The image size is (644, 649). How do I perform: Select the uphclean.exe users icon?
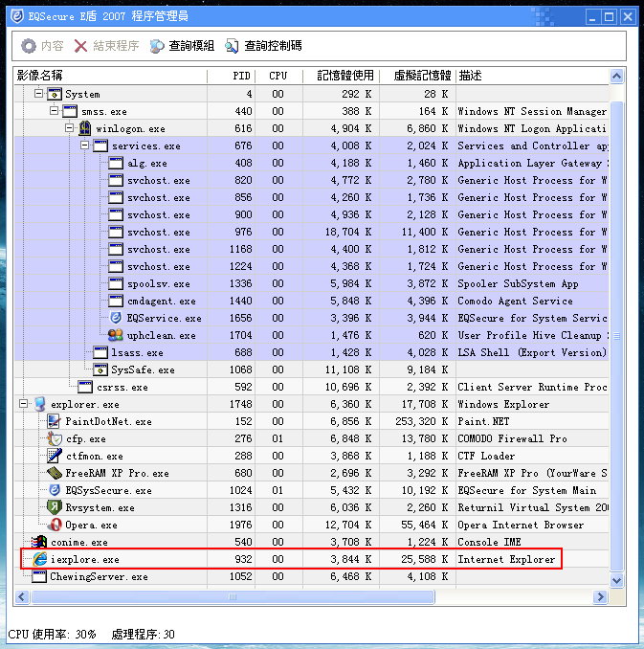click(x=116, y=335)
